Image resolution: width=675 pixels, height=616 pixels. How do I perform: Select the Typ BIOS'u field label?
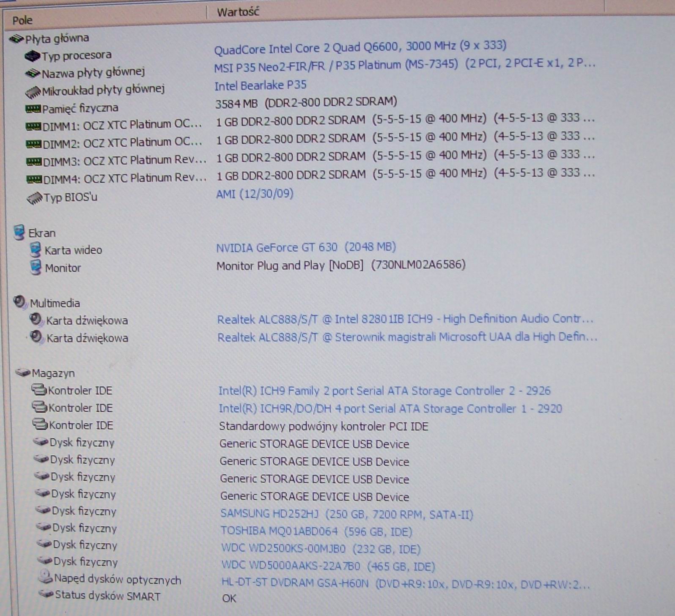(x=71, y=197)
